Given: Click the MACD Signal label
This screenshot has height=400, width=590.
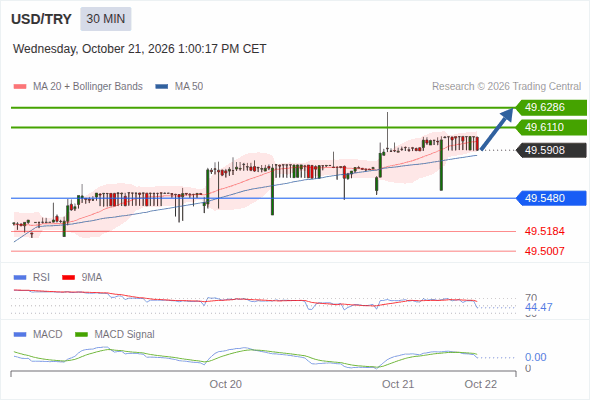Looking at the screenshot, I should click(x=125, y=334).
